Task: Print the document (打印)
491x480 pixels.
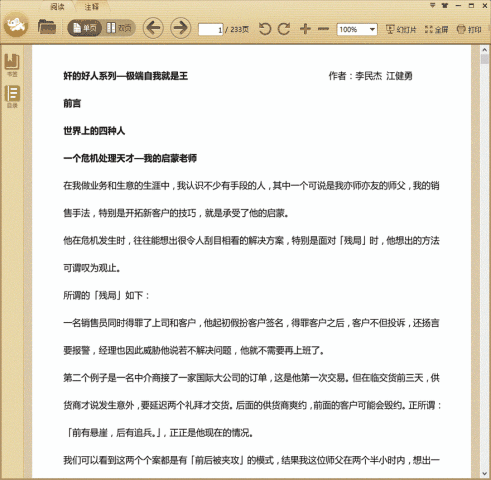Action: [x=469, y=29]
